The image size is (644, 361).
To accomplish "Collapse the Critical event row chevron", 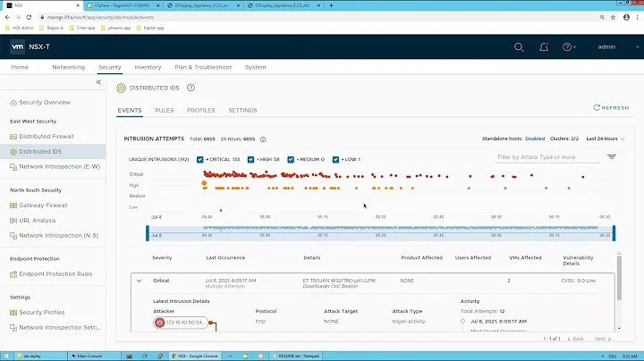I will [139, 281].
